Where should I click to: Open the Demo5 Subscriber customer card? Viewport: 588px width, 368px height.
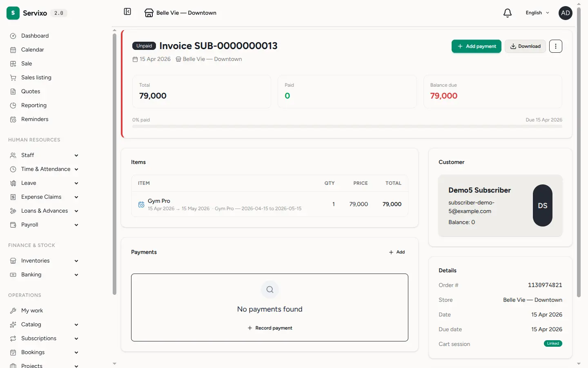click(x=500, y=206)
